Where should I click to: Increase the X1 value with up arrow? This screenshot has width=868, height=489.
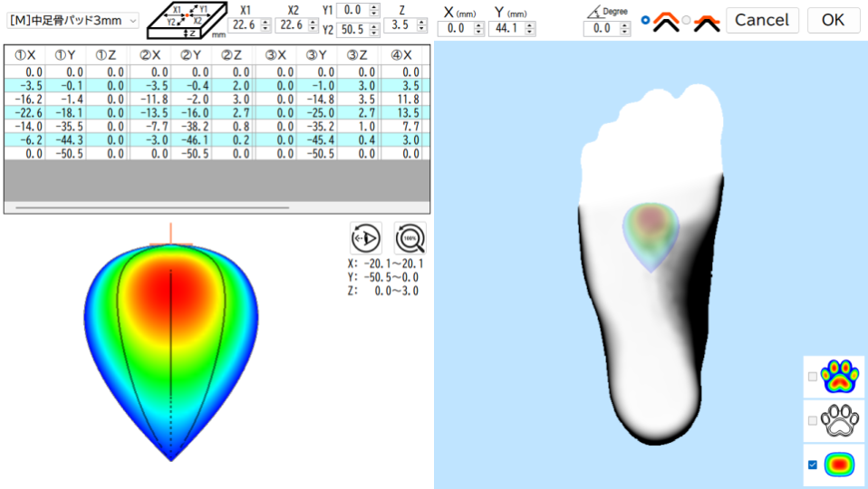[x=265, y=22]
